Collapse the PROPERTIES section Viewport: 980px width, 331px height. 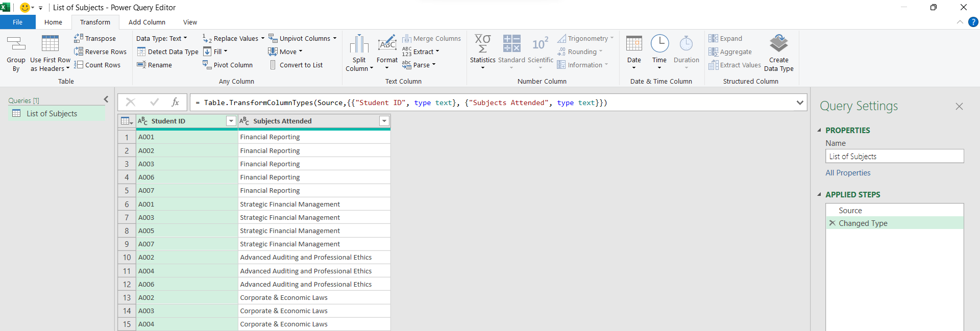tap(819, 130)
